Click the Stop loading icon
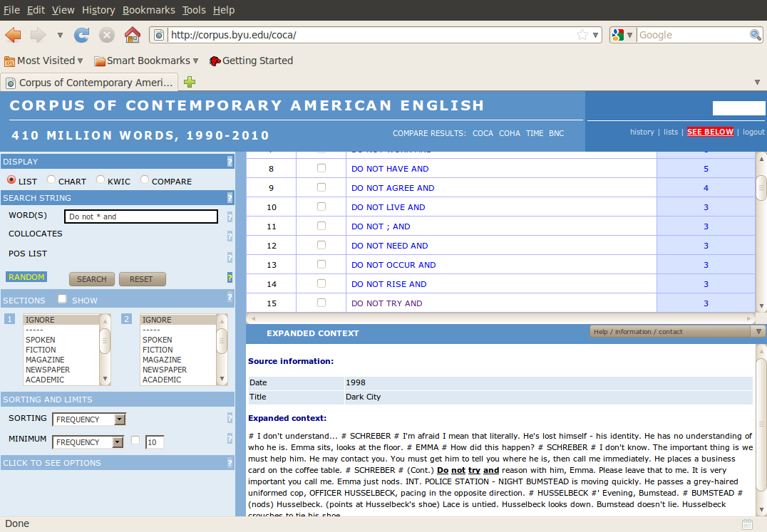Viewport: 767px width, 532px height. click(x=107, y=35)
